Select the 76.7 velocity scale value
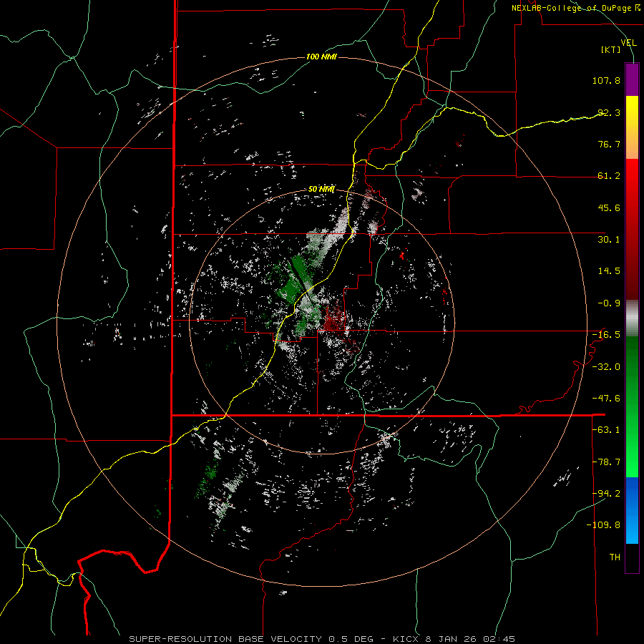The image size is (644, 644). pyautogui.click(x=609, y=144)
